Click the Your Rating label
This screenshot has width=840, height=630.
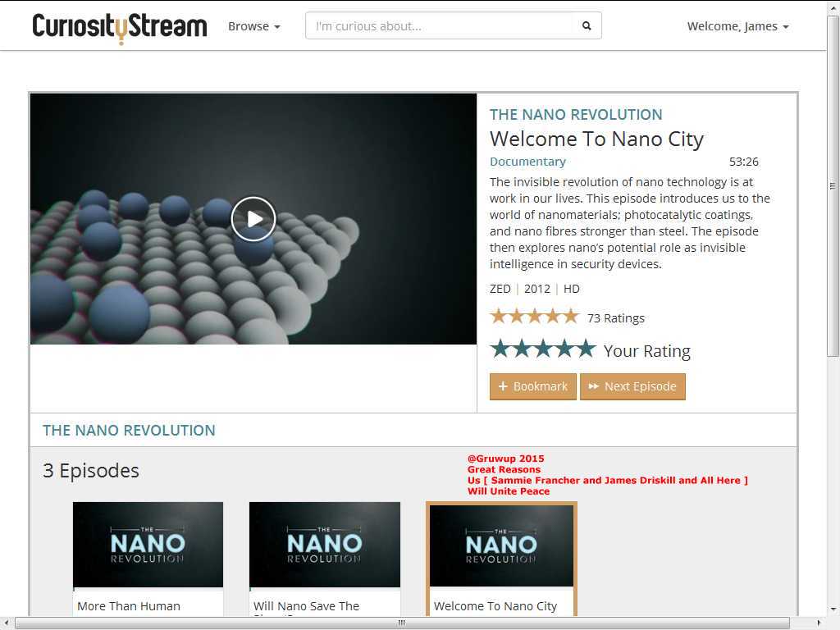(647, 351)
